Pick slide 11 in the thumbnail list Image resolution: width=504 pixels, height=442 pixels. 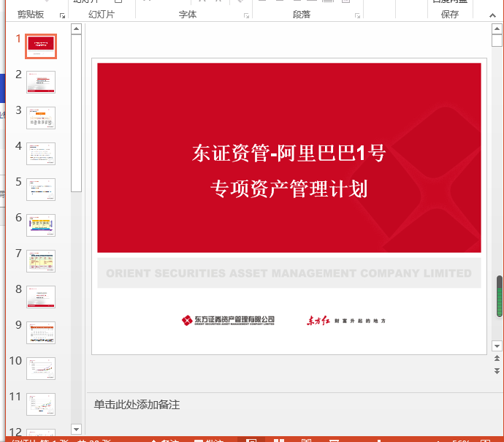click(x=41, y=404)
